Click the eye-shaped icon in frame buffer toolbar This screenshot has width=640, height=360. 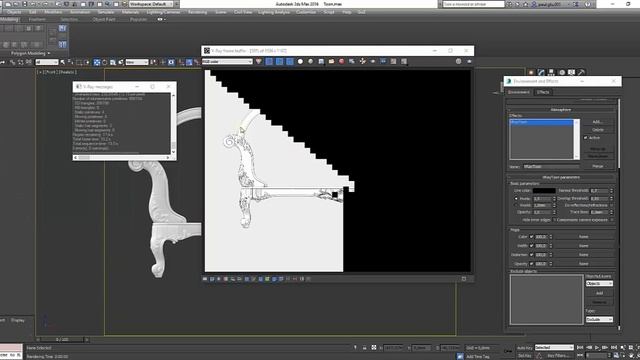click(x=373, y=62)
